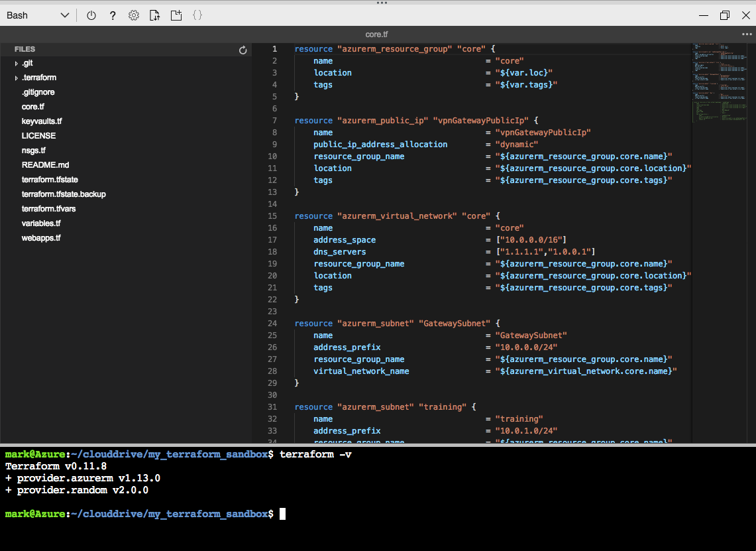Image resolution: width=756 pixels, height=551 pixels.
Task: Open terraform.tfvars file
Action: 48,208
